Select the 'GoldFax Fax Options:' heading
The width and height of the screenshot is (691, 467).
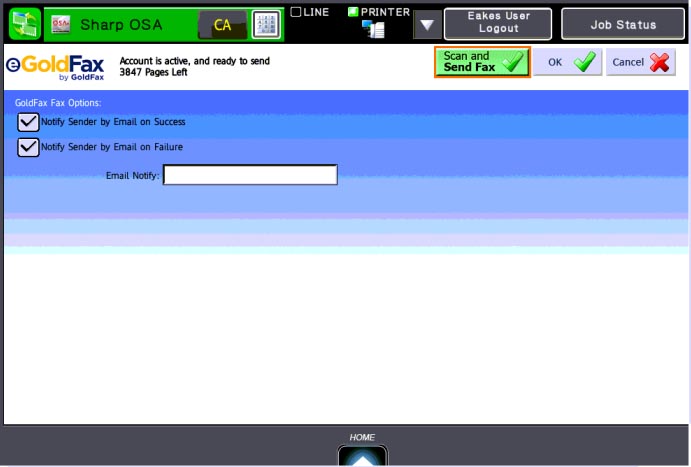click(58, 103)
